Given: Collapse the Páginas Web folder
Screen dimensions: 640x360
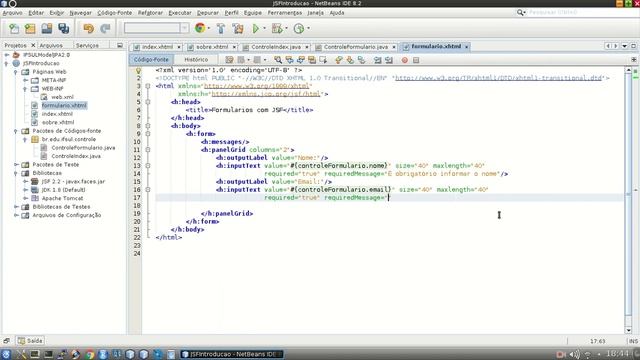Looking at the screenshot, I should click(x=16, y=72).
